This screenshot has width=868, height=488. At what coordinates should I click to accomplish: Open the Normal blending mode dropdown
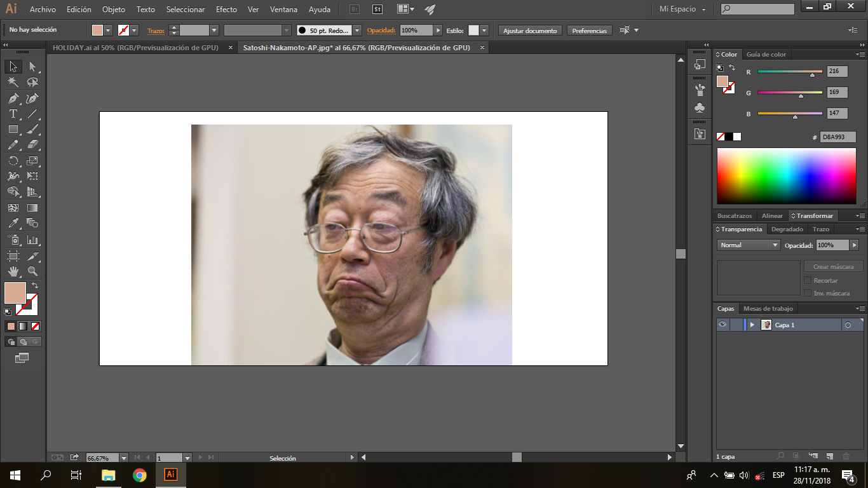[x=749, y=245]
